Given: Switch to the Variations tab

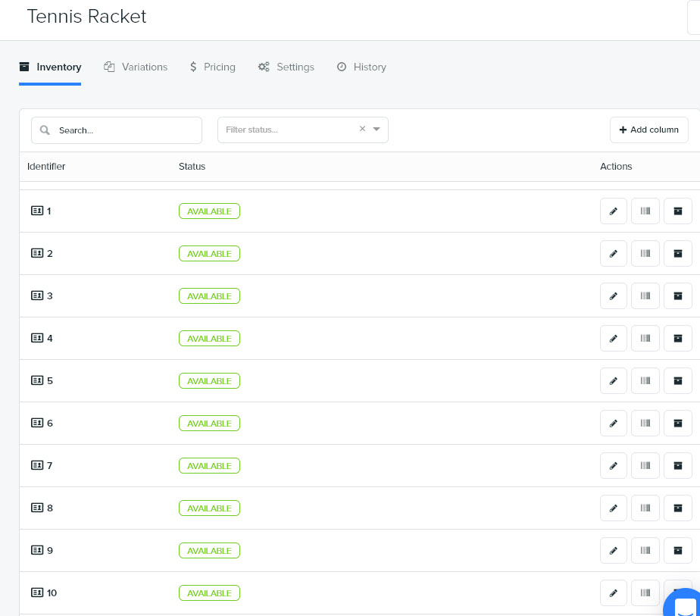Looking at the screenshot, I should (x=136, y=67).
